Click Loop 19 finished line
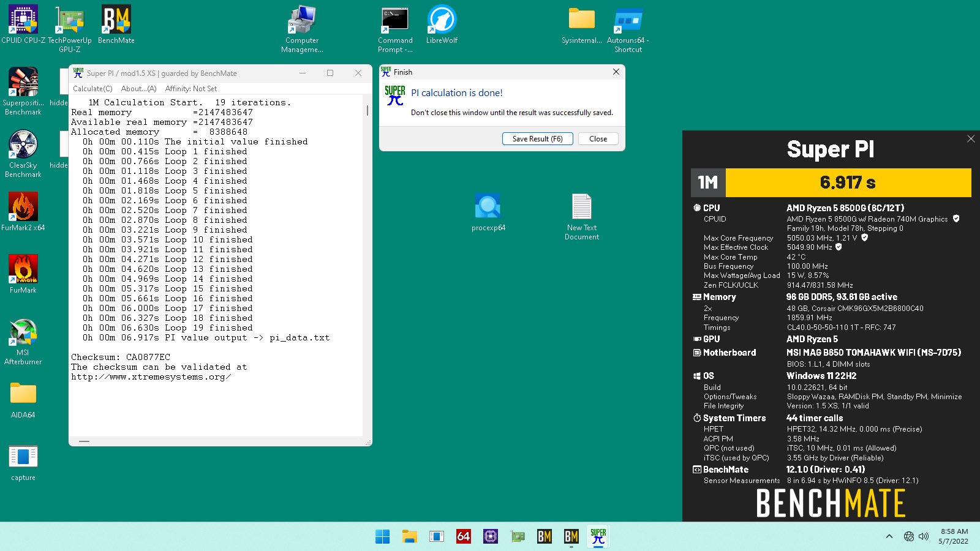980x551 pixels. [x=168, y=328]
